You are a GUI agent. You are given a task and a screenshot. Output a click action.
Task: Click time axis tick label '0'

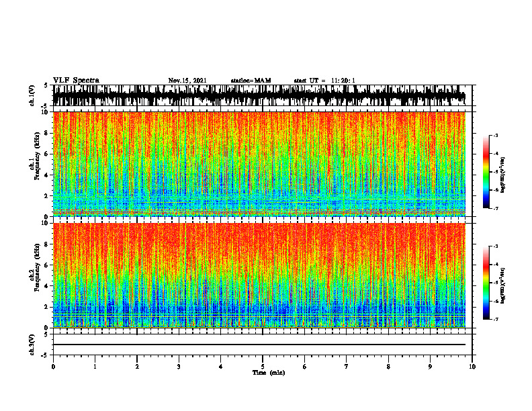click(x=53, y=367)
